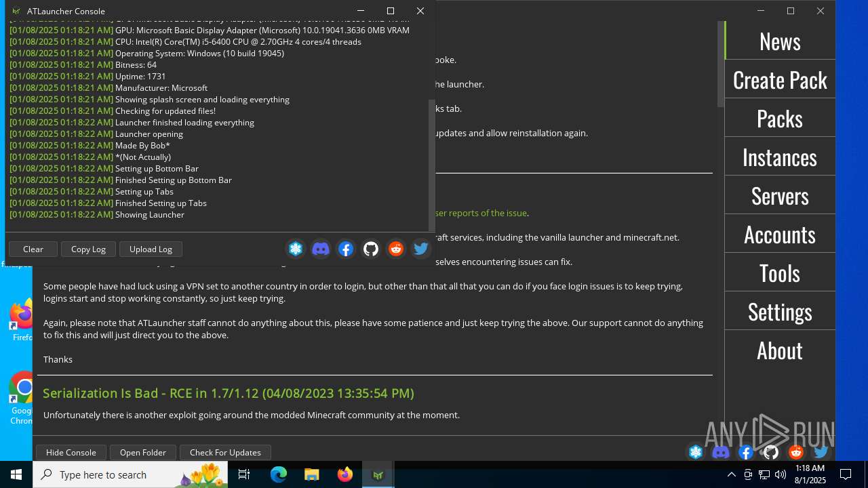The image size is (868, 488).
Task: Open Nodecraft icon in console window
Action: tap(296, 249)
